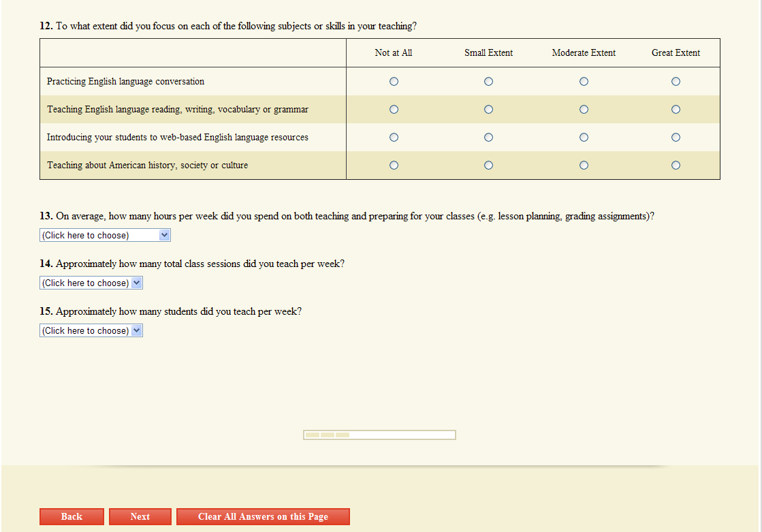Choose 'Not at All' for Teaching English reading, writing

coord(394,110)
